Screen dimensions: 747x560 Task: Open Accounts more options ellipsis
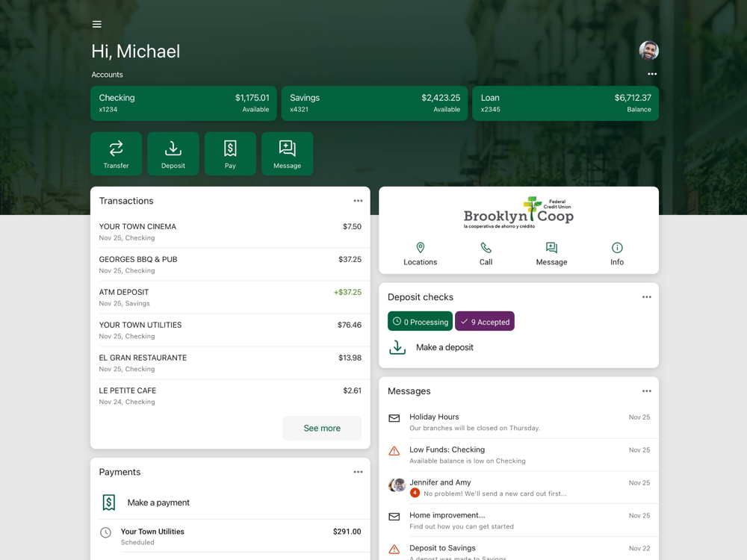(x=651, y=74)
